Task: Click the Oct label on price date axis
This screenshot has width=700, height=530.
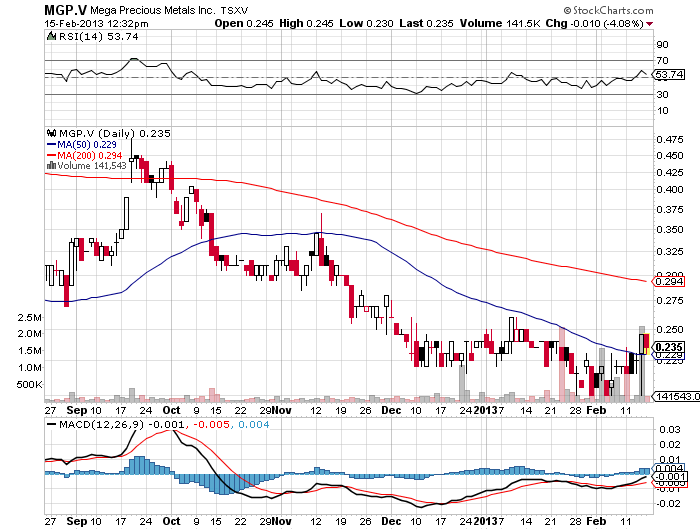Action: click(171, 410)
